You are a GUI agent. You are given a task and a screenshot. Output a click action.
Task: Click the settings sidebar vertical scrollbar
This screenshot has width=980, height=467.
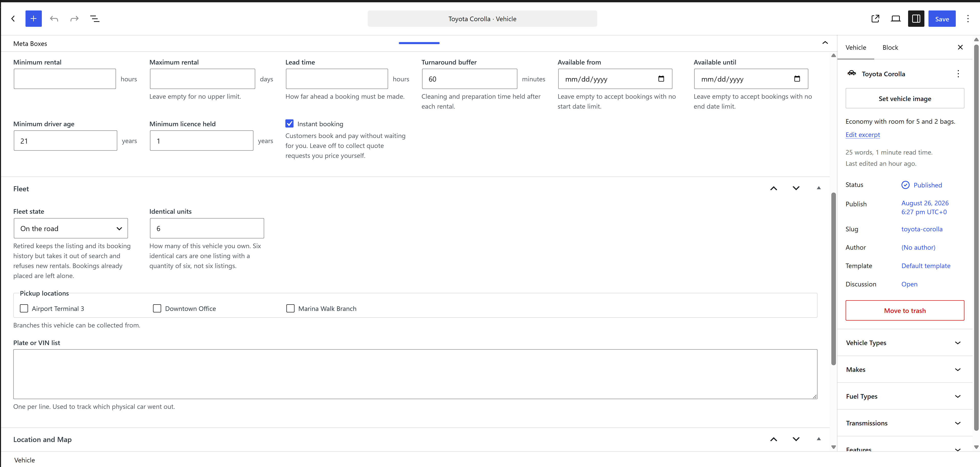976,237
